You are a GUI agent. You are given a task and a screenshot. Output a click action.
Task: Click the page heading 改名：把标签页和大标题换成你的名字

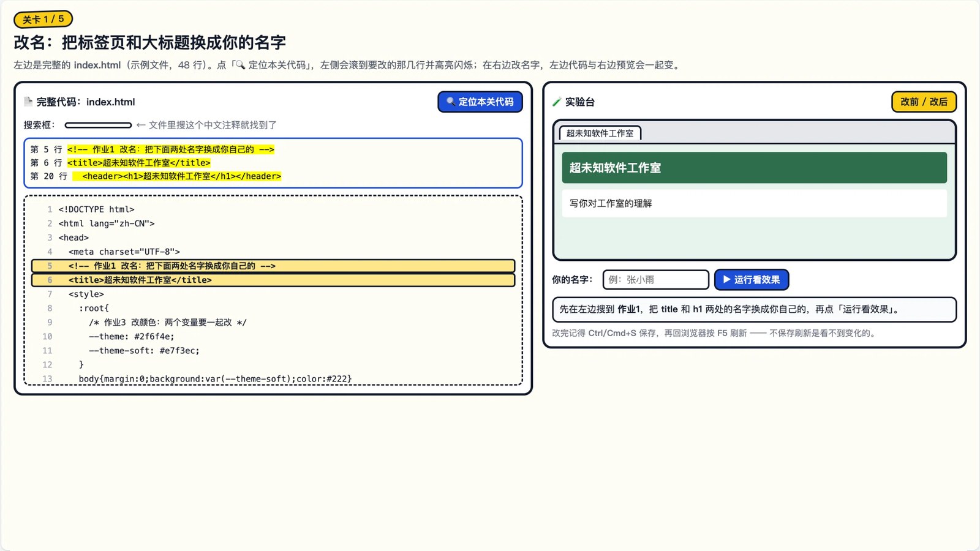coord(150,42)
